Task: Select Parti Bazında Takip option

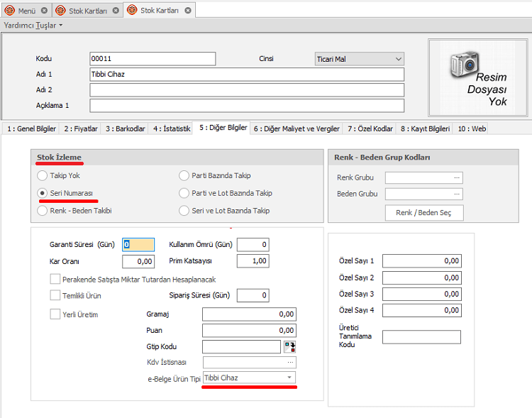Action: [184, 175]
